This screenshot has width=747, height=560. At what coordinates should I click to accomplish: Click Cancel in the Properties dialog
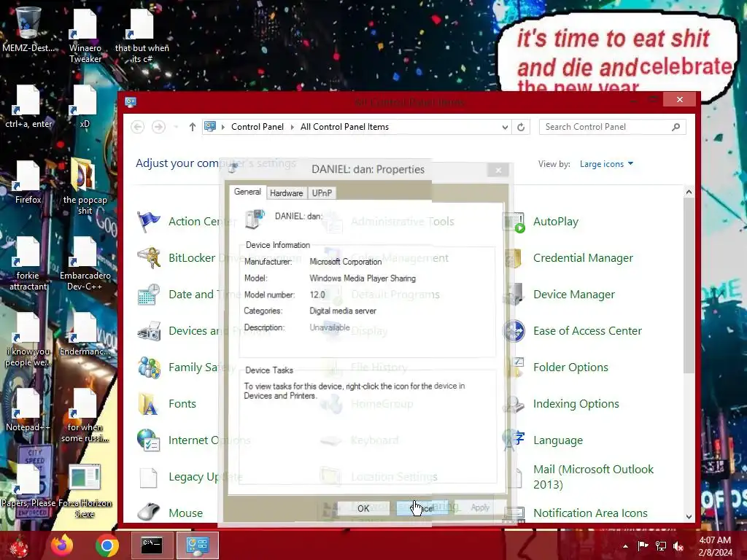point(422,508)
